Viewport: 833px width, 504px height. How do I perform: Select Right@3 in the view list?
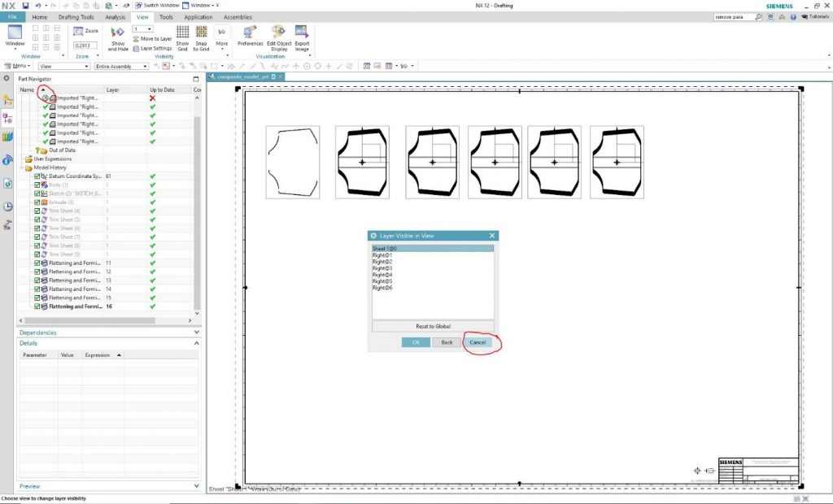click(x=382, y=268)
